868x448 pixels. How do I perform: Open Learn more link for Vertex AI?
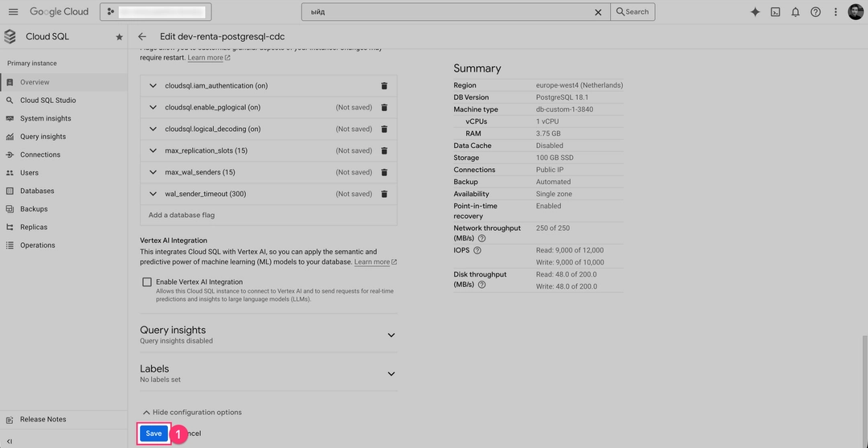click(372, 262)
